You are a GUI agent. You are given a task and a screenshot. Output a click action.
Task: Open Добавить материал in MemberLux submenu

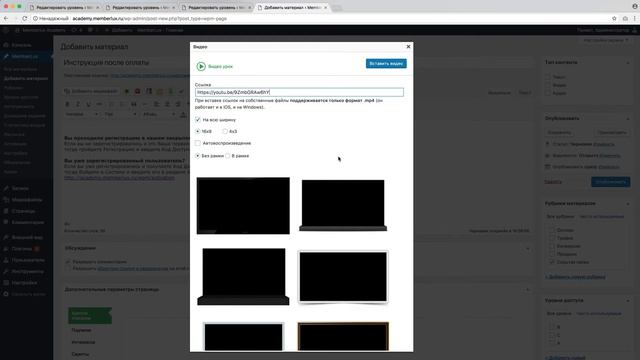click(x=26, y=78)
